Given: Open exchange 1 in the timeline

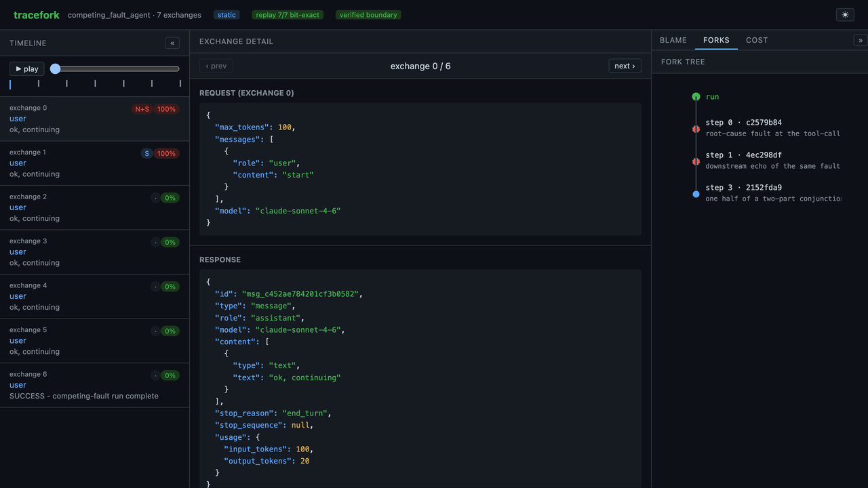Looking at the screenshot, I should [x=94, y=163].
